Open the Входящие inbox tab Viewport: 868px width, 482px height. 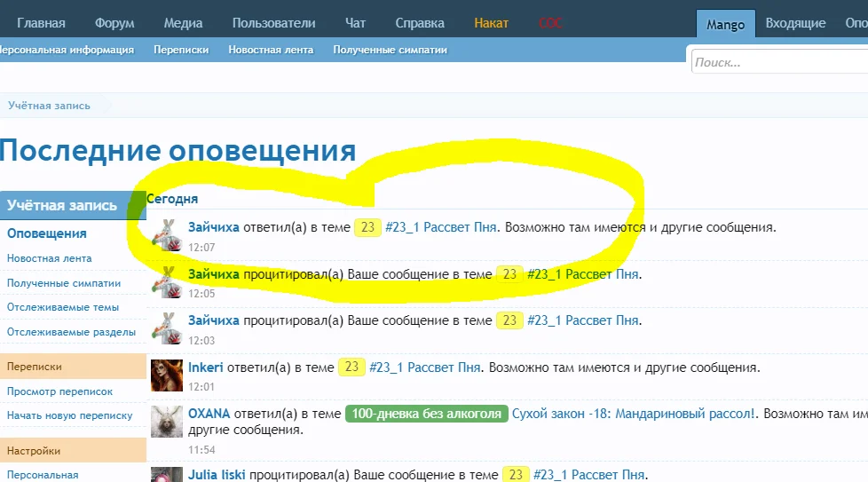(x=795, y=23)
